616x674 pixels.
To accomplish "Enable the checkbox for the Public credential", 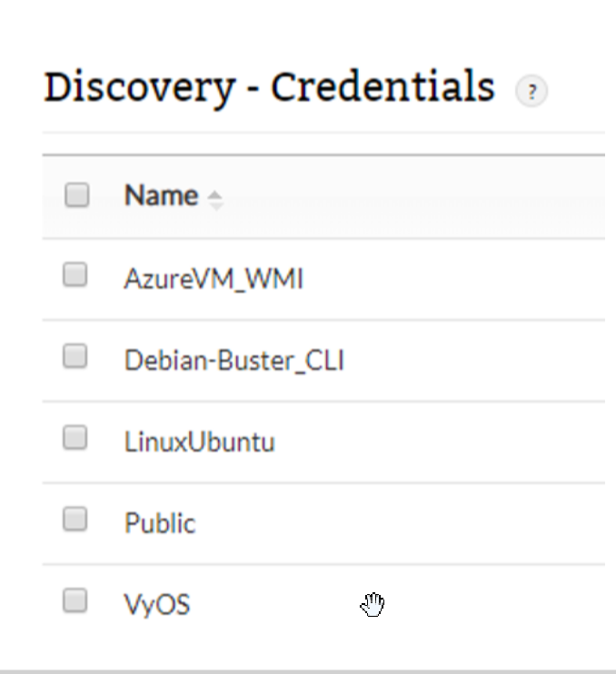I will tap(75, 520).
